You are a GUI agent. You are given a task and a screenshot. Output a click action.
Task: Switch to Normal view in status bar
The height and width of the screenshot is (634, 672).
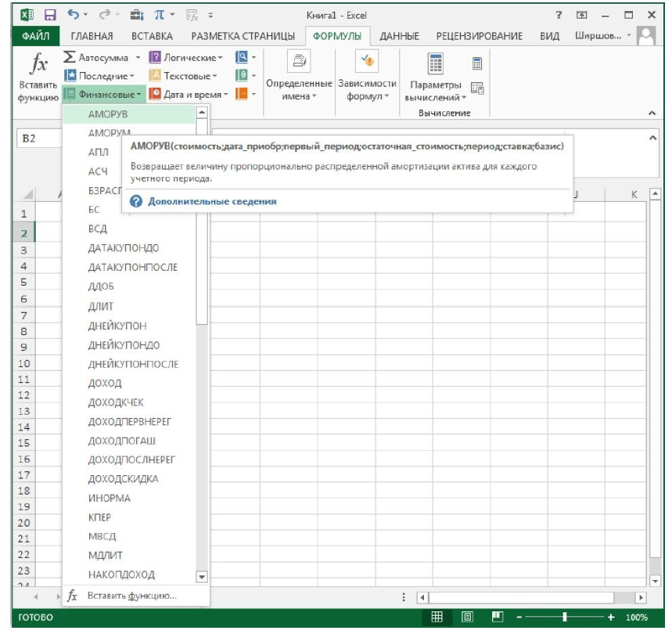[437, 617]
